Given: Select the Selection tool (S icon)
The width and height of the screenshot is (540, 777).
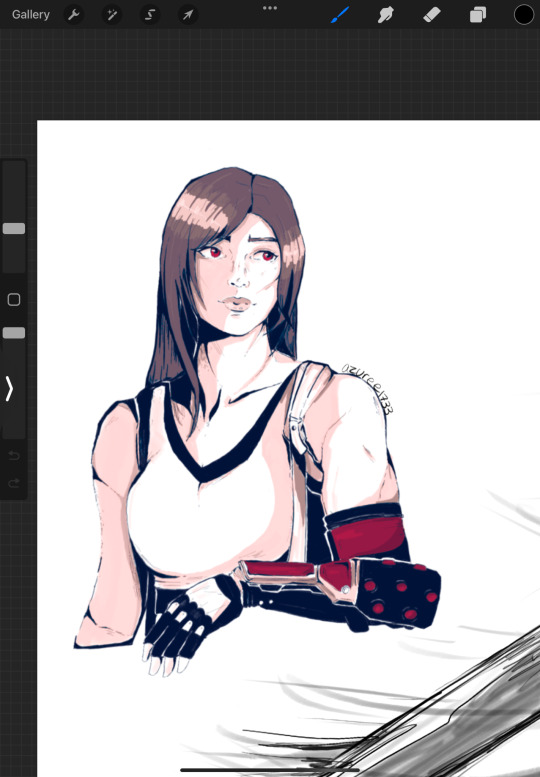Looking at the screenshot, I should coord(150,15).
